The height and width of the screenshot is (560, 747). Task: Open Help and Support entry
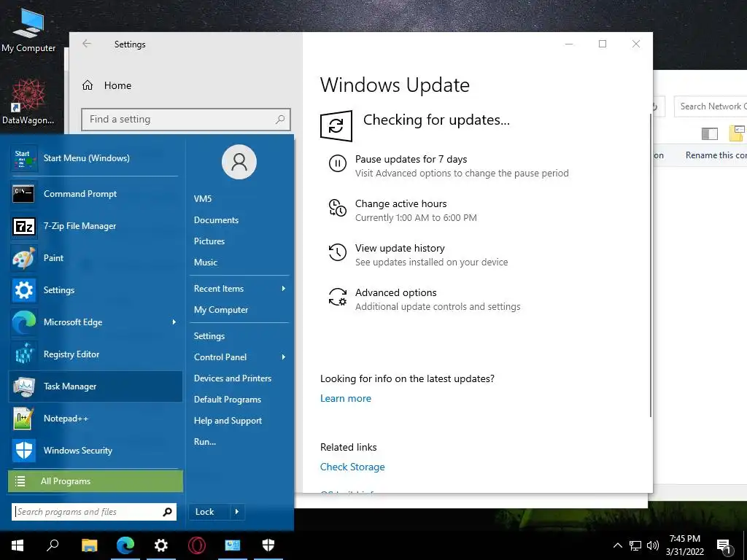[228, 421]
